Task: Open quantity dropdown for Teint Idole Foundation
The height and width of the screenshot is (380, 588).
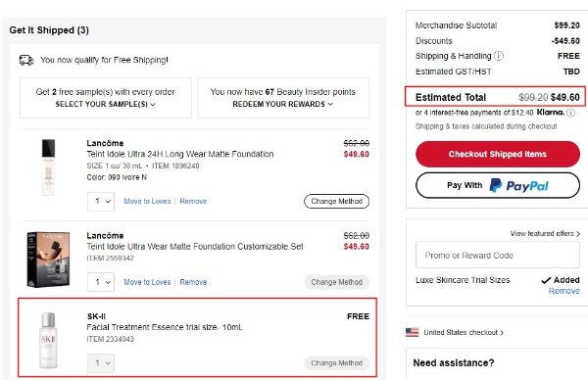Action: coord(101,202)
